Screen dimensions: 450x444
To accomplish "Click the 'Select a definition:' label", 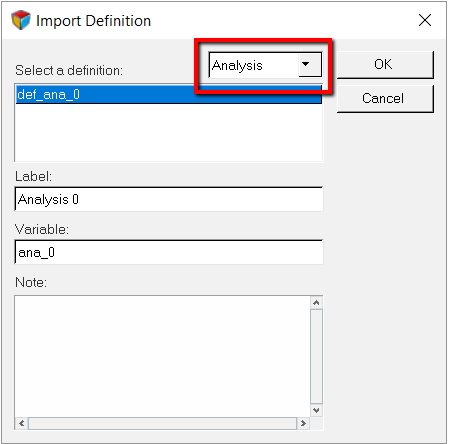I will pyautogui.click(x=69, y=70).
